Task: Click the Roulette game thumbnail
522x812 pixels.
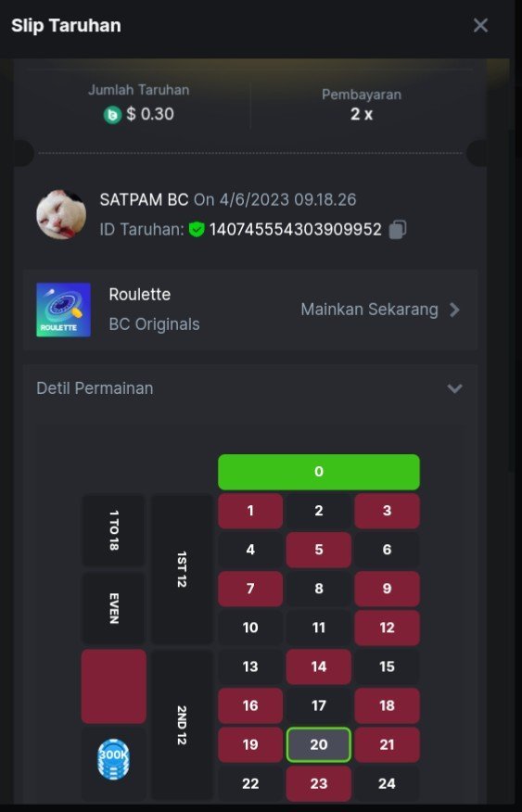Action: [x=63, y=310]
